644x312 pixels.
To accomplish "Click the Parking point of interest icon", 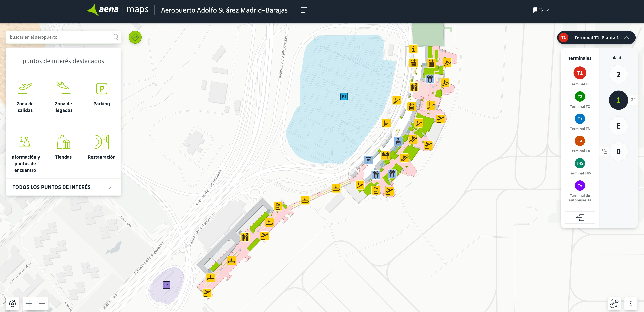I will click(102, 89).
